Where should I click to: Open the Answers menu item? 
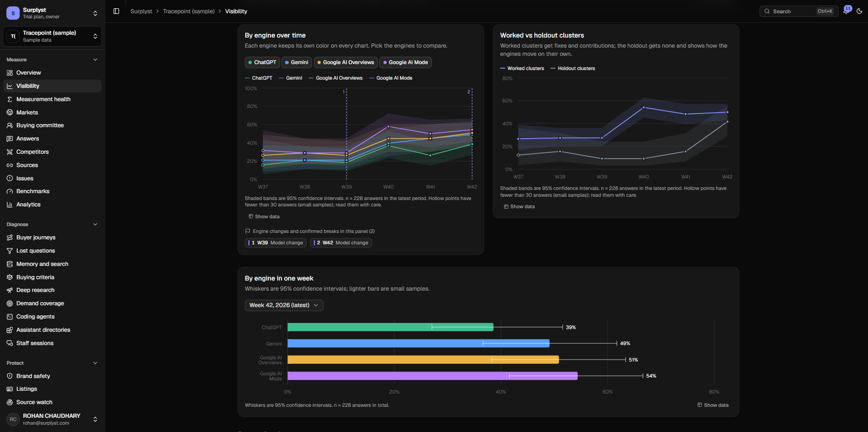click(52, 139)
